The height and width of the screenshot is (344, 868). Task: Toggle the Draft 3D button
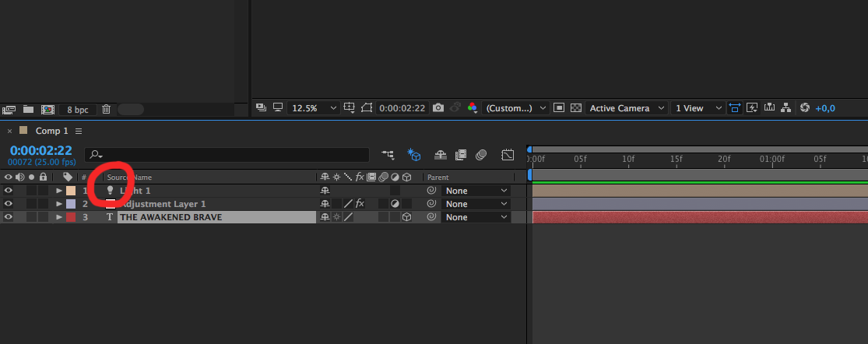tap(413, 155)
